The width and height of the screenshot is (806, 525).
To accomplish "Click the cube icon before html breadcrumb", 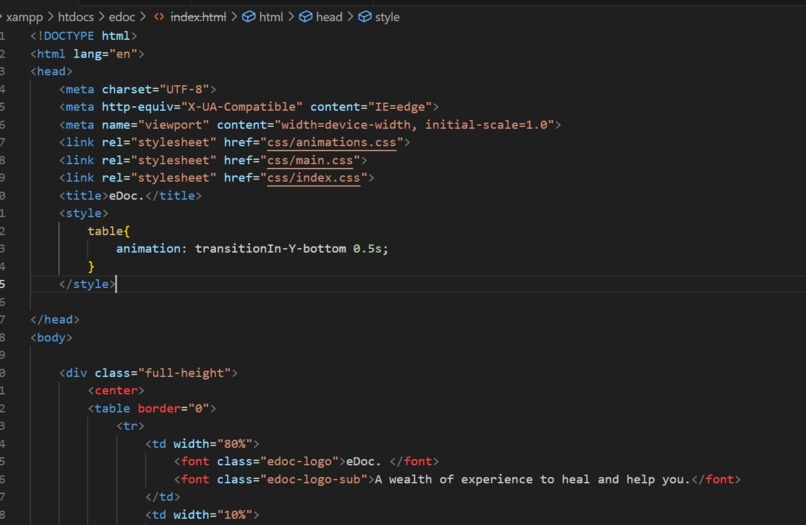I will tap(248, 17).
